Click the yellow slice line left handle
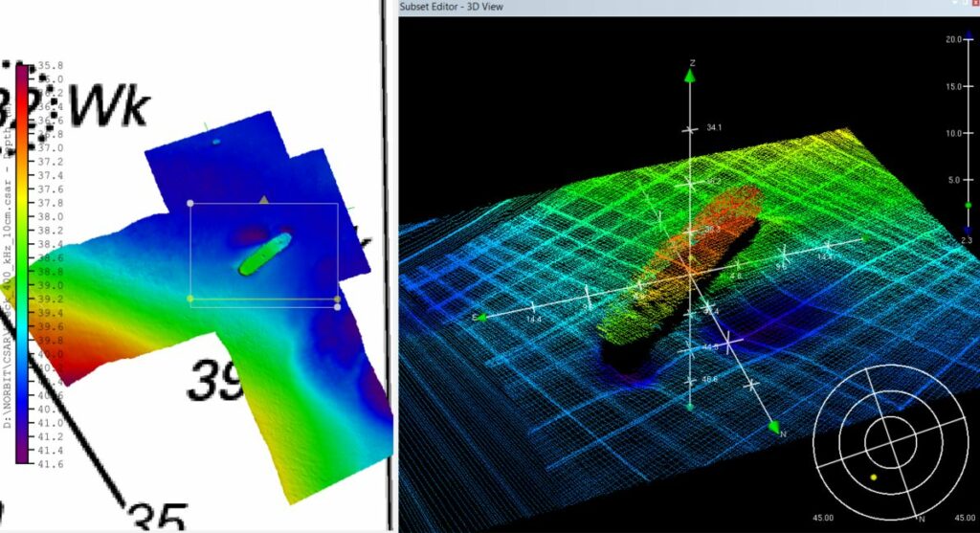This screenshot has height=533, width=980. [190, 299]
